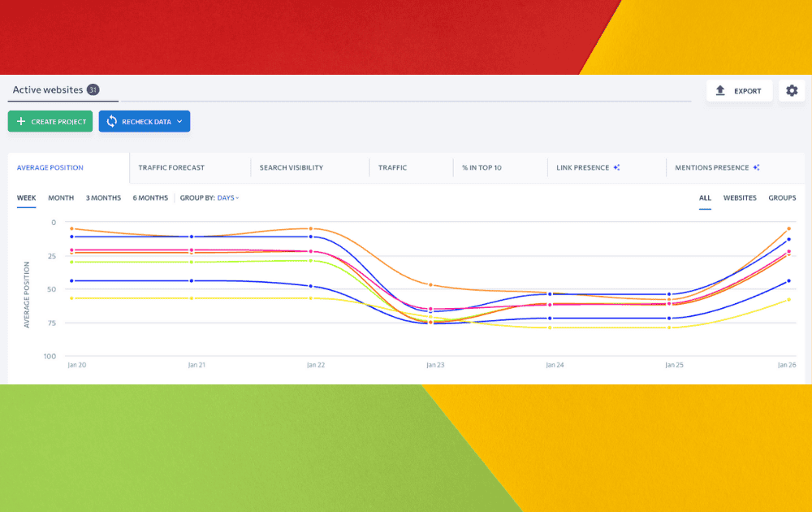Open the Traffic tab
Image resolution: width=812 pixels, height=512 pixels.
coord(392,168)
